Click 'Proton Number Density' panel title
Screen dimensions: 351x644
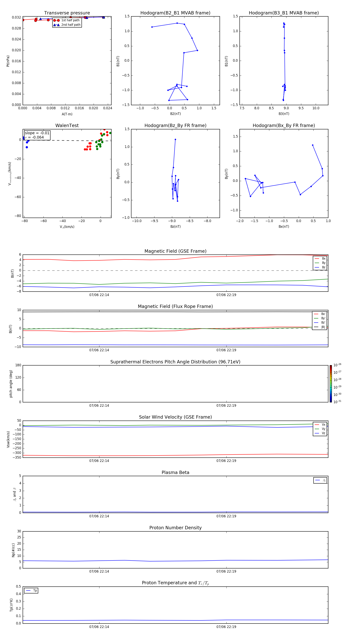pyautogui.click(x=175, y=528)
